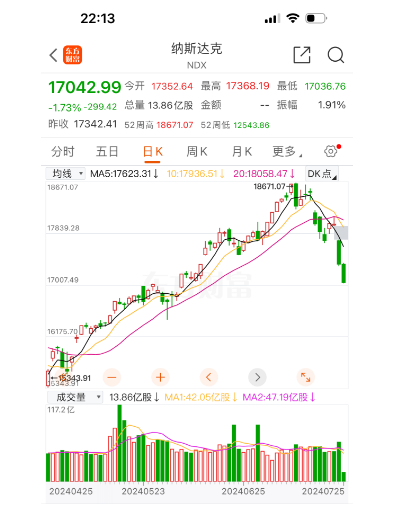Expand the 均线 indicator dropdown

tap(66, 174)
